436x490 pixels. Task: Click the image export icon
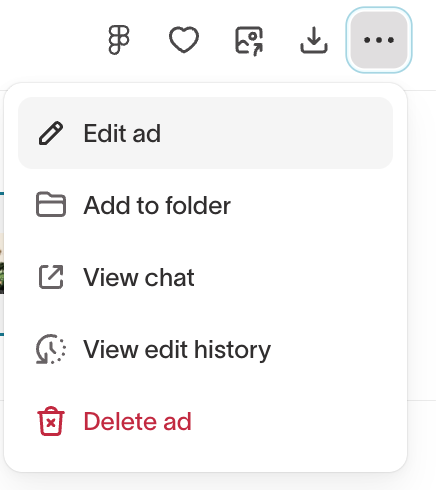(249, 41)
